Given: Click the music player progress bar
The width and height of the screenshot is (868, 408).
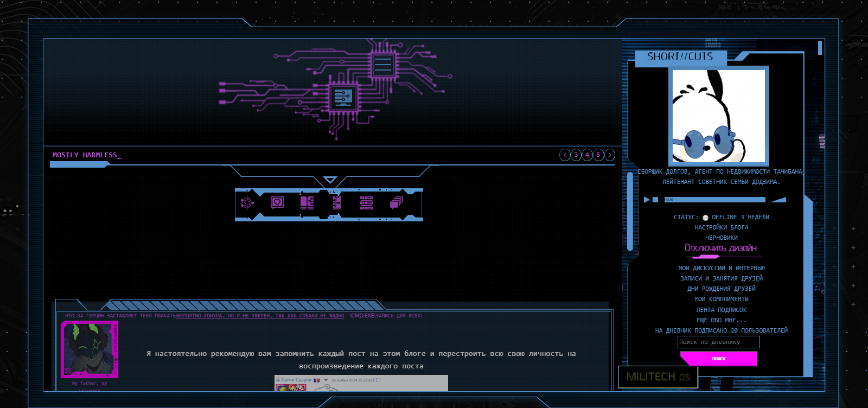Looking at the screenshot, I should 714,200.
